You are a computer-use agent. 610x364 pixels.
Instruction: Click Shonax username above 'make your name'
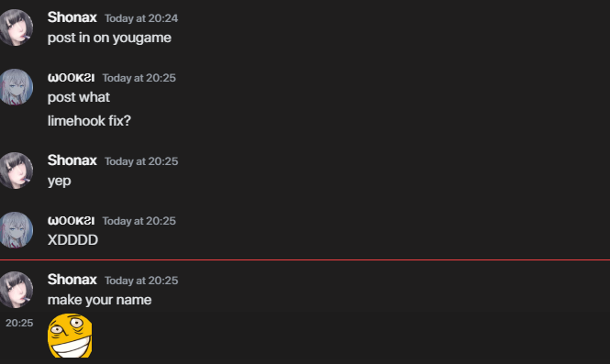pyautogui.click(x=72, y=280)
